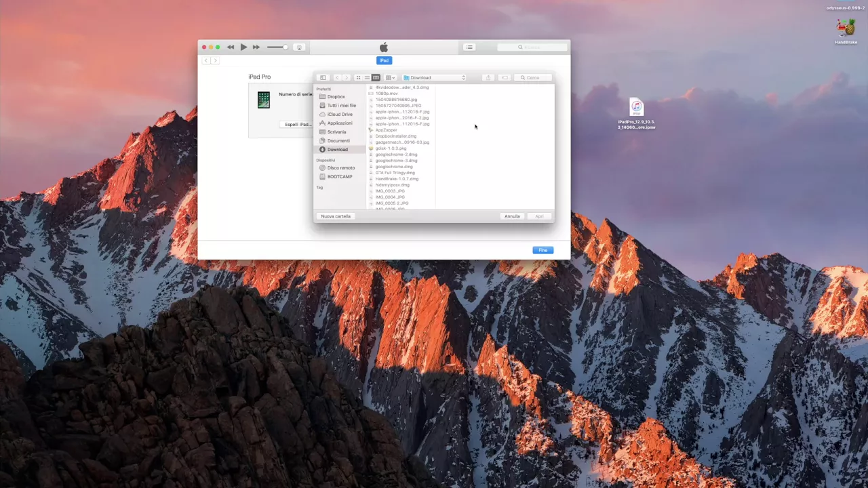Screen dimensions: 868x488
Task: Focus the iTunes search field
Action: point(532,47)
